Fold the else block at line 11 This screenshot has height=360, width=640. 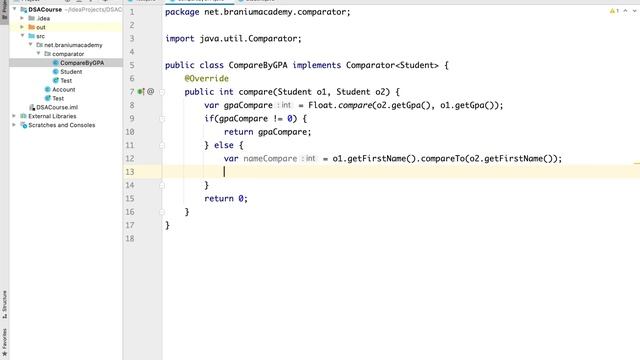(x=162, y=145)
